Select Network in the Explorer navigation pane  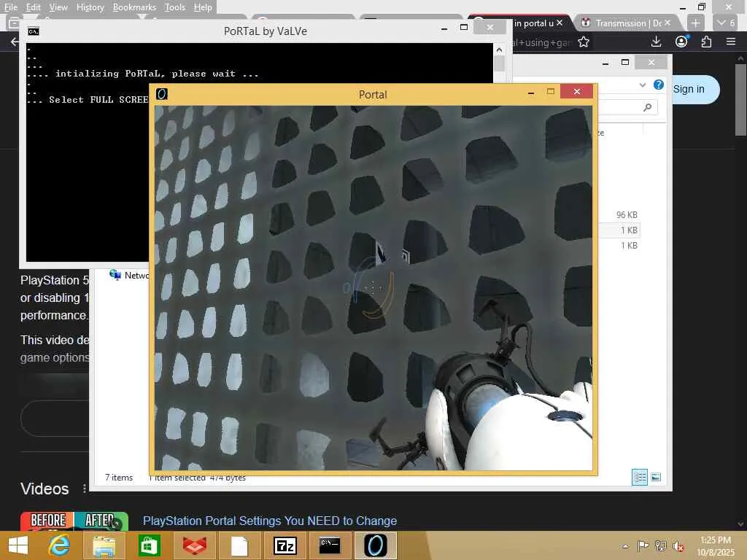[x=128, y=275]
